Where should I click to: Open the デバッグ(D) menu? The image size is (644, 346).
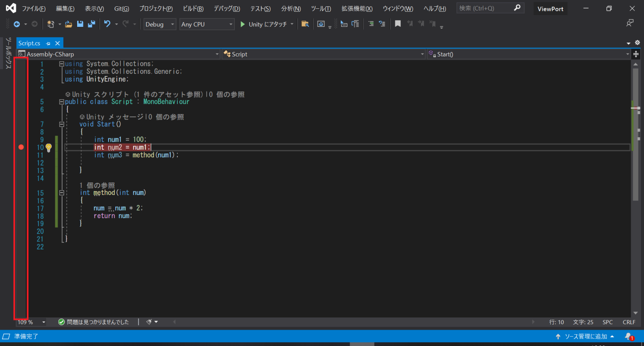(227, 8)
